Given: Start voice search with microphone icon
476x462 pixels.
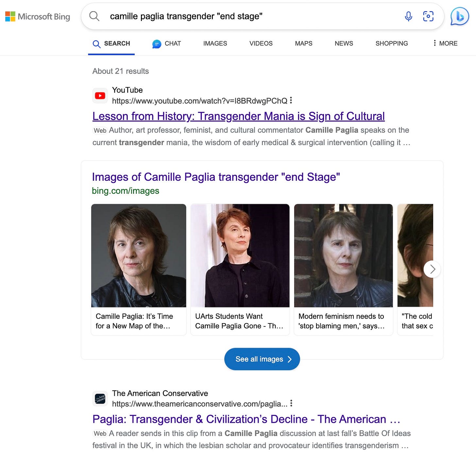Looking at the screenshot, I should [x=408, y=16].
